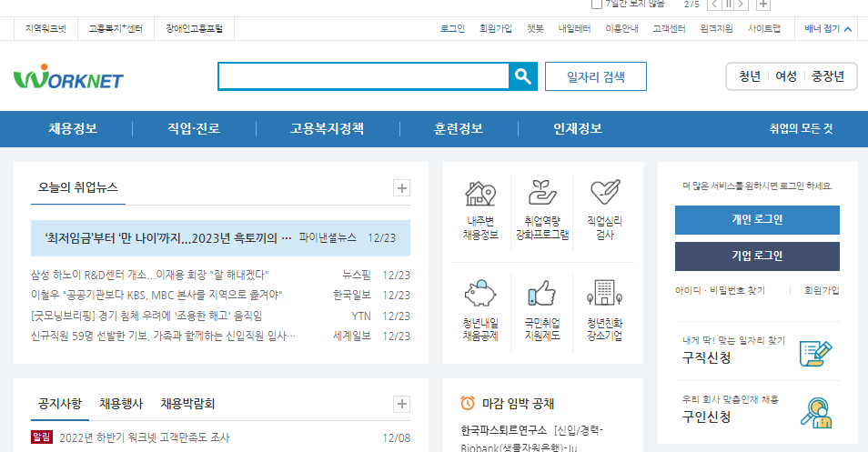Click the 구직신청 link text

[x=706, y=358]
